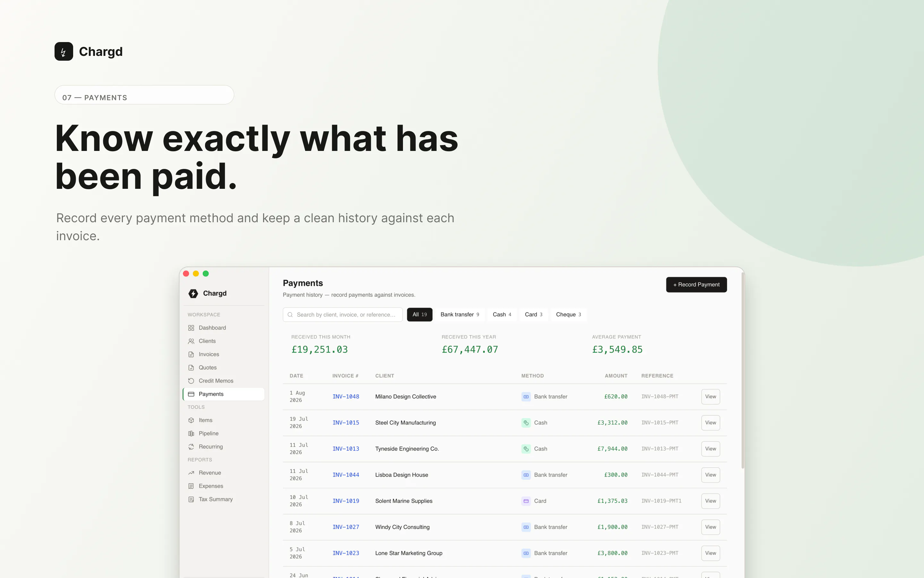Image resolution: width=924 pixels, height=578 pixels.
Task: Click the DATE column header
Action: 296,376
